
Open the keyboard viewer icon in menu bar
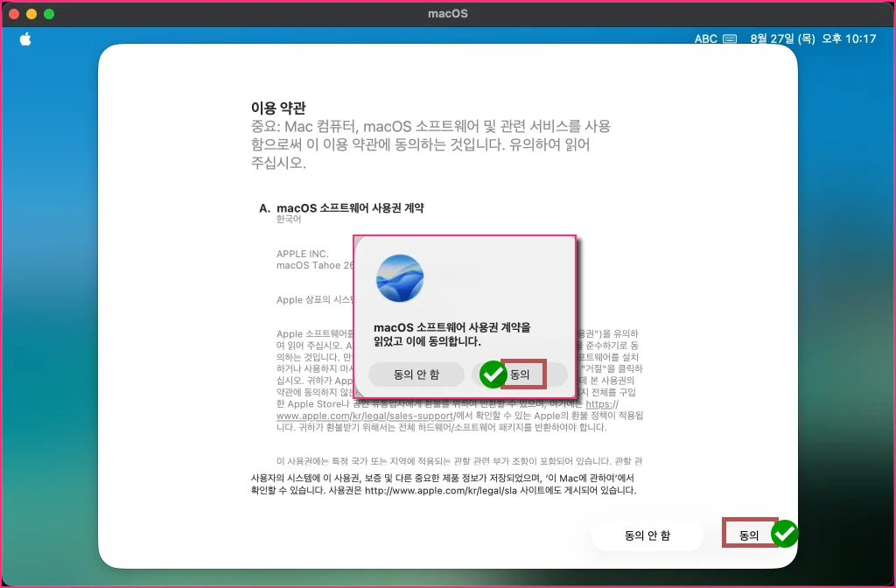730,38
